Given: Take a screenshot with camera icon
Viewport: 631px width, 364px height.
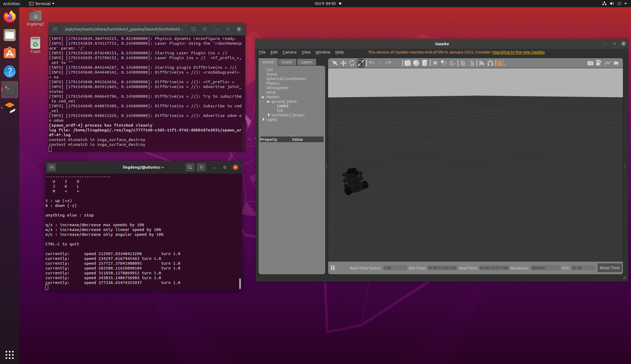Looking at the screenshot, I should (590, 63).
